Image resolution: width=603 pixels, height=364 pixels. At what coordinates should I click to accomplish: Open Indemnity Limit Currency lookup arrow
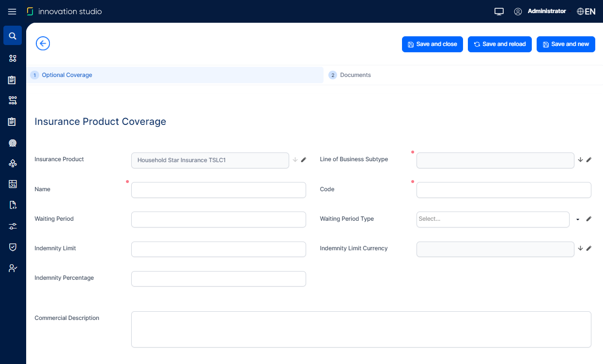pos(580,248)
